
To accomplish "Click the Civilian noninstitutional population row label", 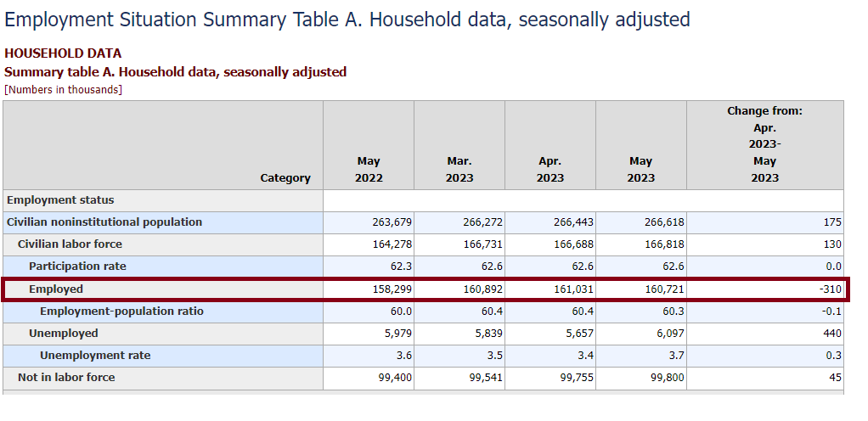I will pos(104,222).
